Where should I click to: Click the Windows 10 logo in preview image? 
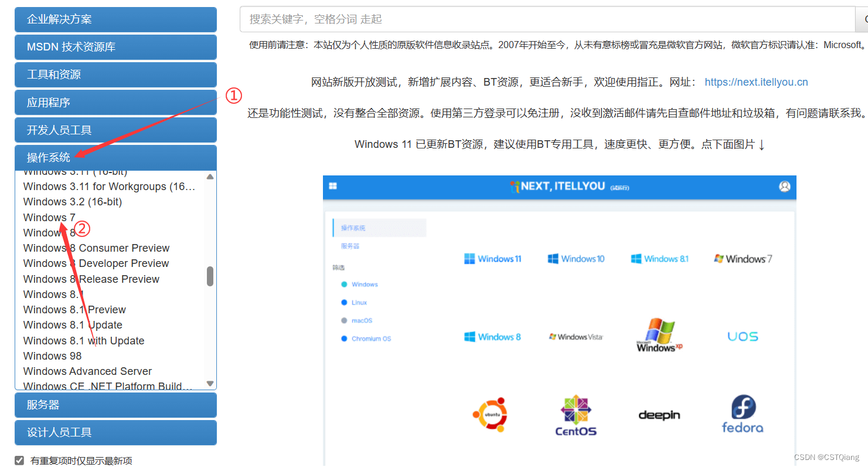[x=576, y=259]
